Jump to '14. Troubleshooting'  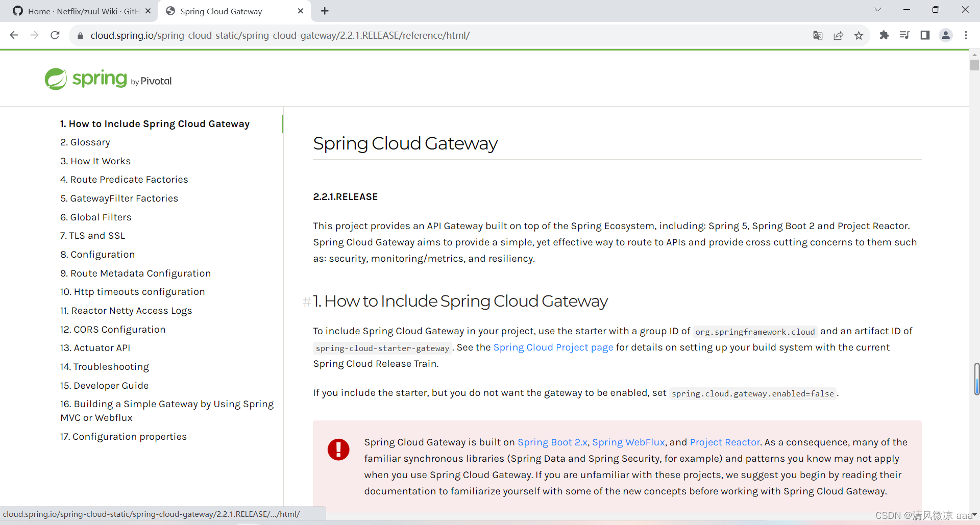pos(105,367)
